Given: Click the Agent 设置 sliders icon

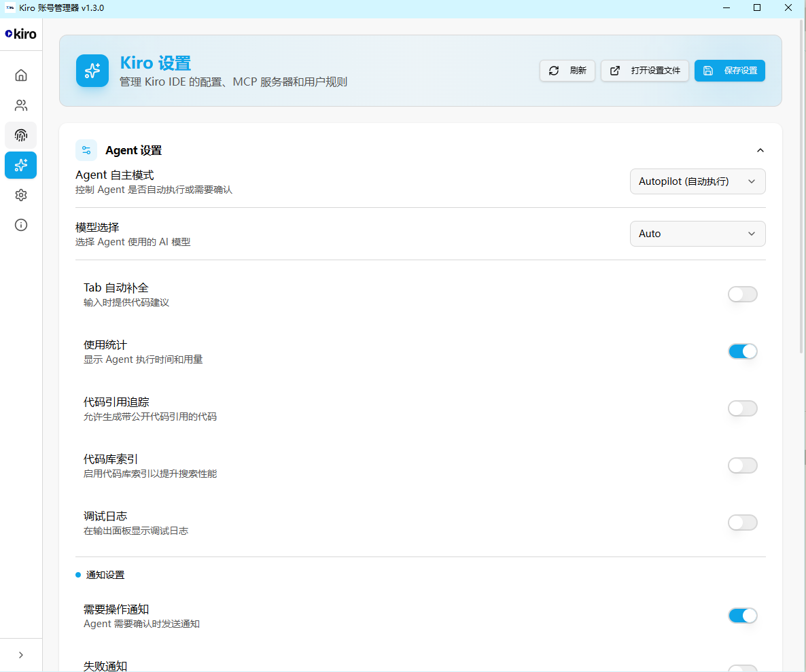Looking at the screenshot, I should 86,150.
